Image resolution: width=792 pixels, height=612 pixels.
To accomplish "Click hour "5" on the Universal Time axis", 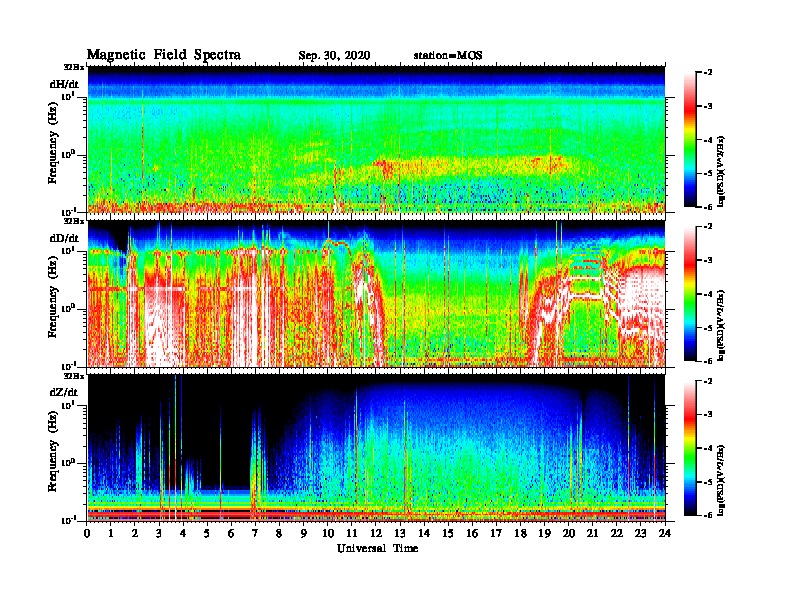I will (207, 533).
